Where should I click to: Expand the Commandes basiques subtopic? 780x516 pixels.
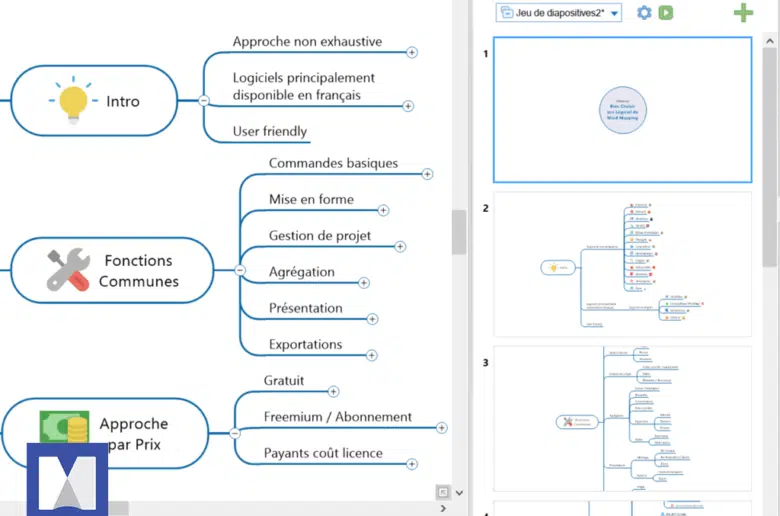(427, 174)
